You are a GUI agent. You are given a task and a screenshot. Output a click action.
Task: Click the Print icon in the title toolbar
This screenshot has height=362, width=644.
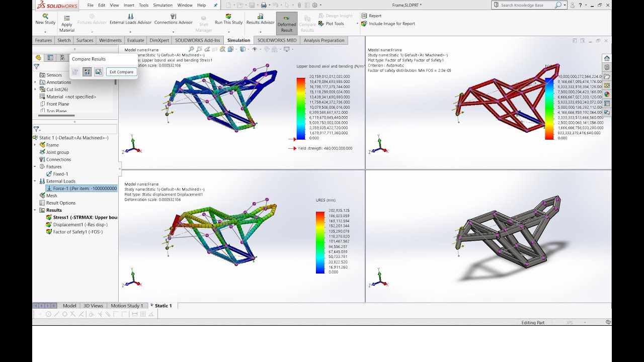[263, 5]
